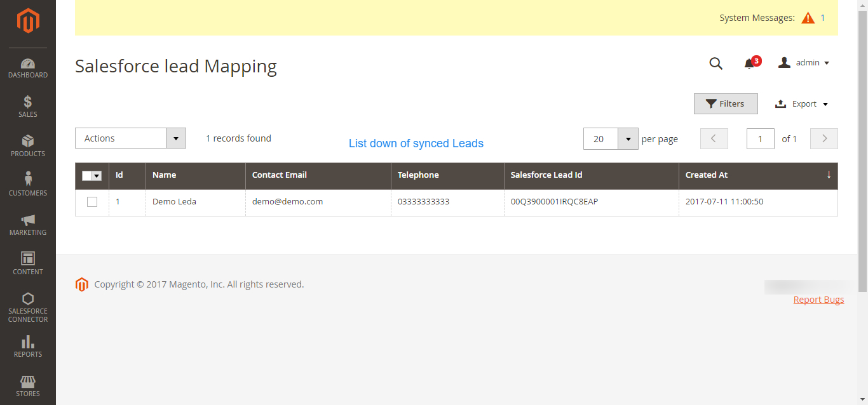Open the Reports menu item
The width and height of the screenshot is (868, 405).
tap(28, 346)
